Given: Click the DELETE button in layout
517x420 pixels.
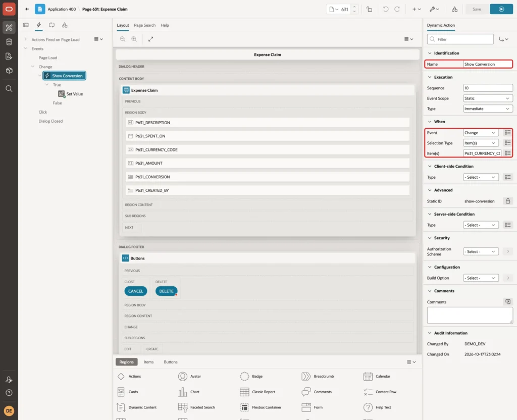Looking at the screenshot, I should click(166, 291).
